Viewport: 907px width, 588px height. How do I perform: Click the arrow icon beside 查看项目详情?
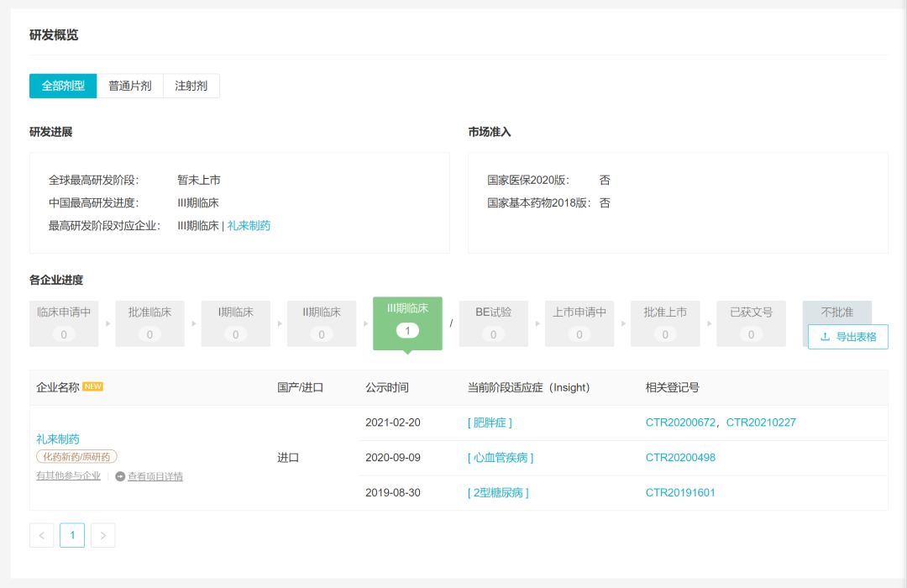[120, 476]
